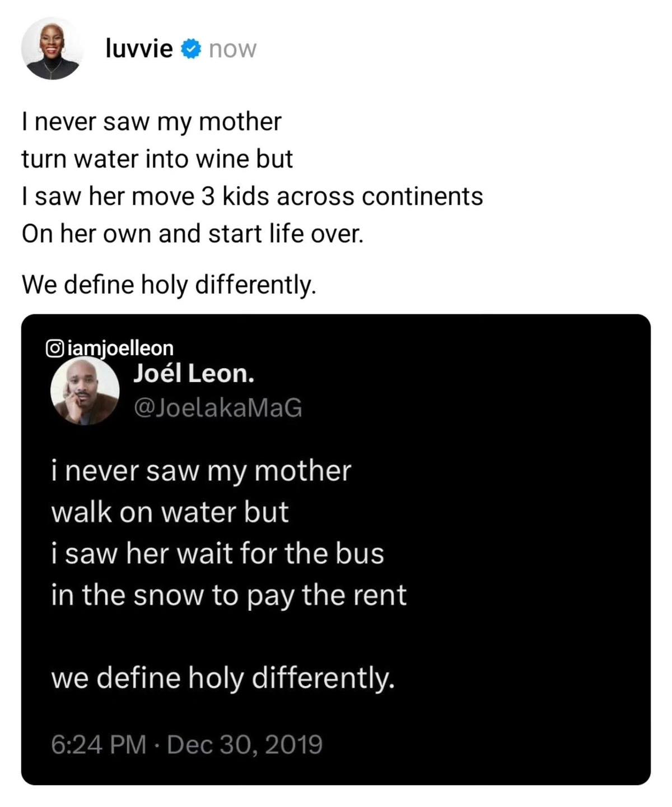The width and height of the screenshot is (672, 807).
Task: Open Joél Leon's avatar photo
Action: click(85, 391)
